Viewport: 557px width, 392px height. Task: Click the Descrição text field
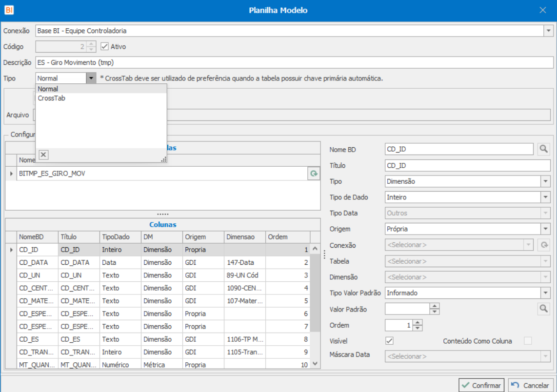(x=293, y=62)
